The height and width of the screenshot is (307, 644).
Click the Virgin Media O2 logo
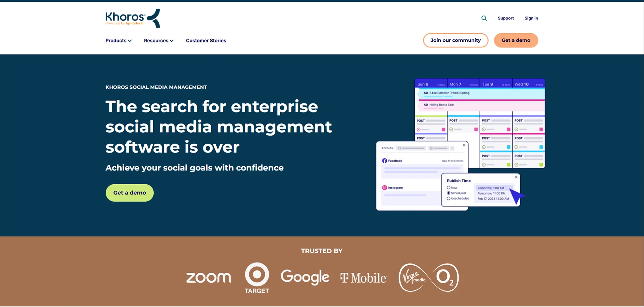pos(429,278)
